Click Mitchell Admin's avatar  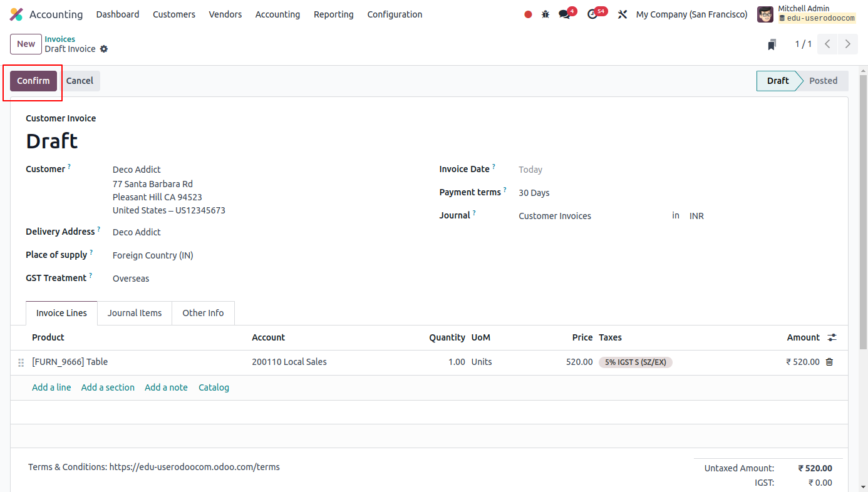[x=765, y=14]
